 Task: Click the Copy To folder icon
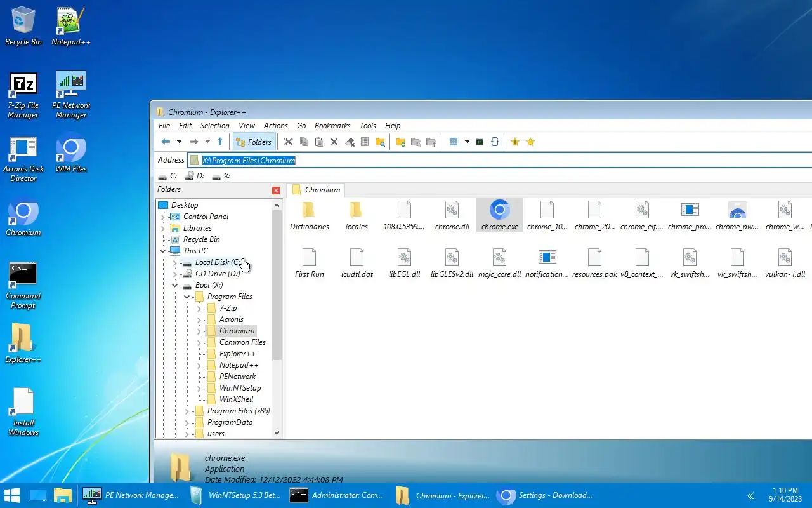(x=416, y=142)
